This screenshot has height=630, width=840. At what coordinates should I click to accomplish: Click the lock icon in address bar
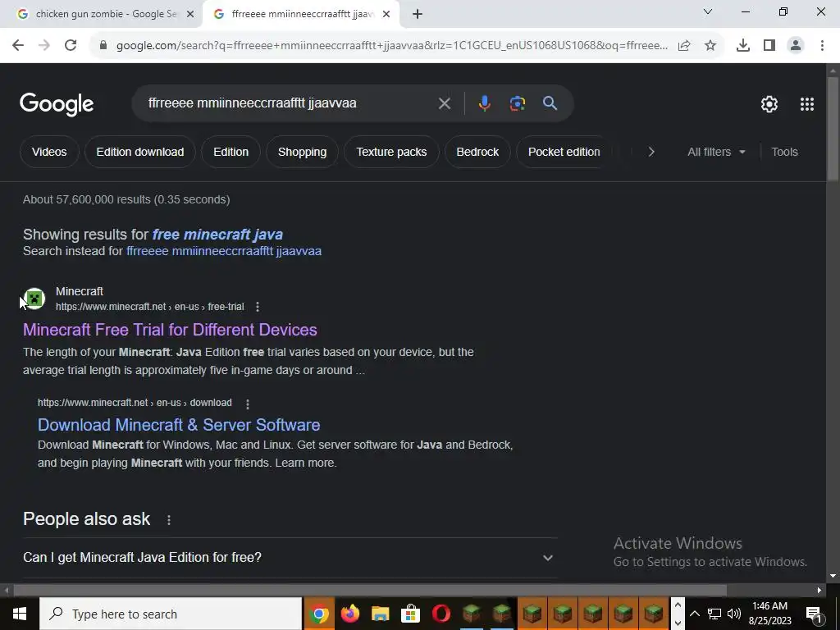pos(103,46)
